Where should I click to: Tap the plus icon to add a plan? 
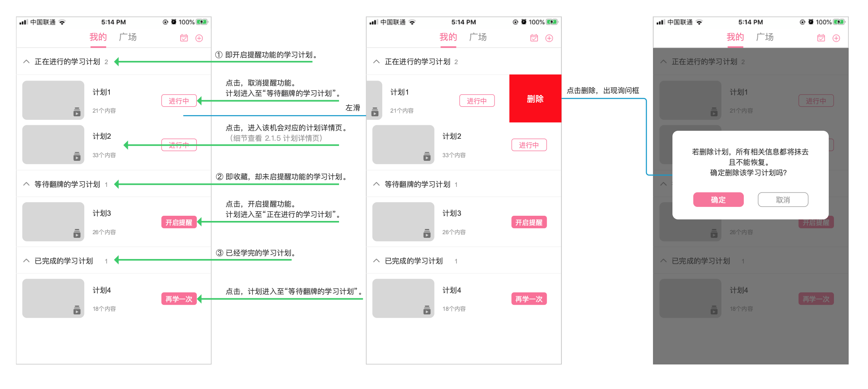[x=200, y=37]
